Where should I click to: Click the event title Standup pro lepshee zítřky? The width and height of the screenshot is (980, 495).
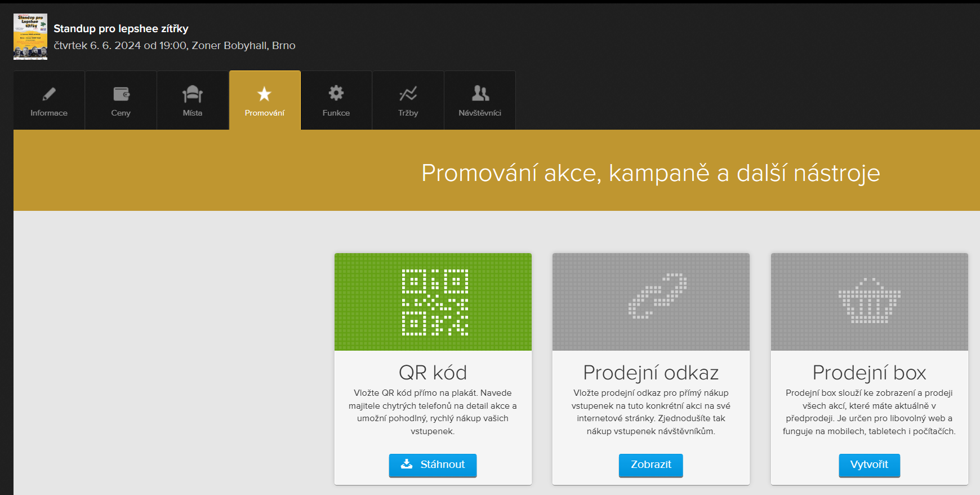coord(121,29)
